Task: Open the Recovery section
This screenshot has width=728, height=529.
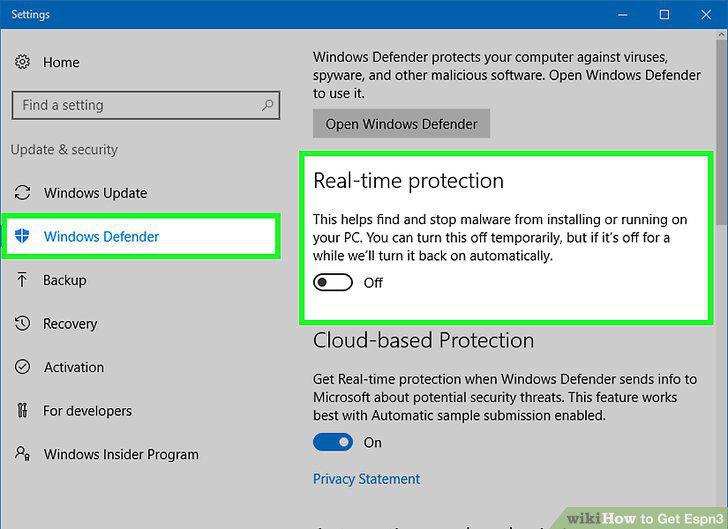Action: tap(71, 324)
